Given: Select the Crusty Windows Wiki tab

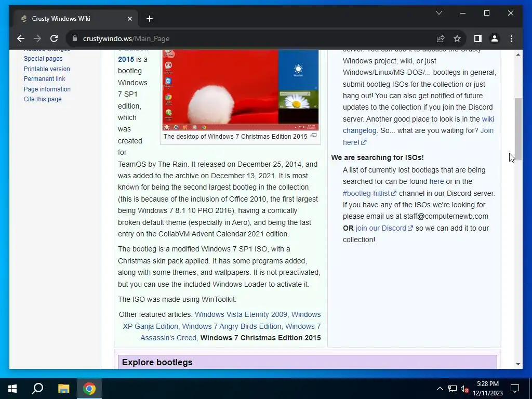Looking at the screenshot, I should (76, 18).
